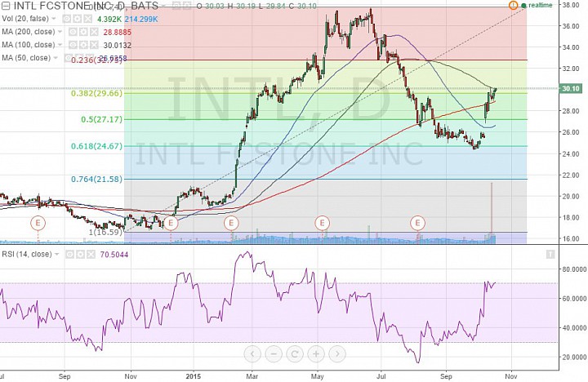This screenshot has width=588, height=382.
Task: Hide the MA 100 line using eye icon
Action: click(x=73, y=45)
